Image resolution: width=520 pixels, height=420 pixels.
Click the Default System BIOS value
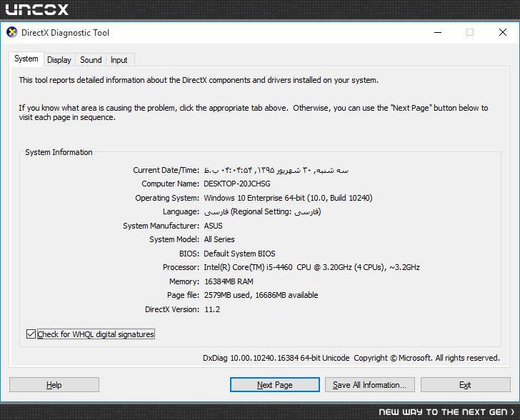click(x=239, y=254)
